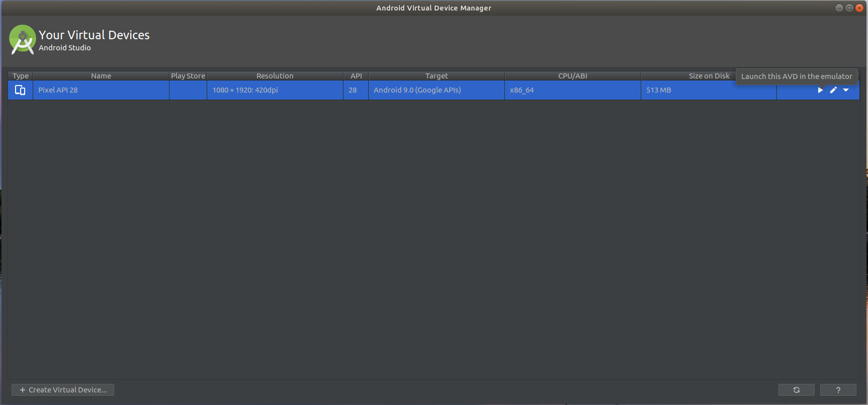Click the 1080 × 1920: 420dpi resolution cell
868x405 pixels.
(x=245, y=90)
